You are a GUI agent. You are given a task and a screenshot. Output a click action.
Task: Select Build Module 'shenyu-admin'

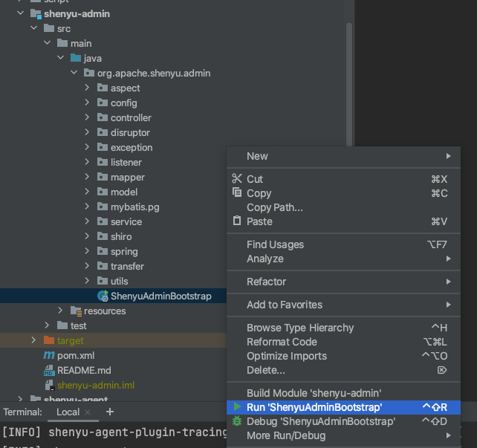(314, 392)
